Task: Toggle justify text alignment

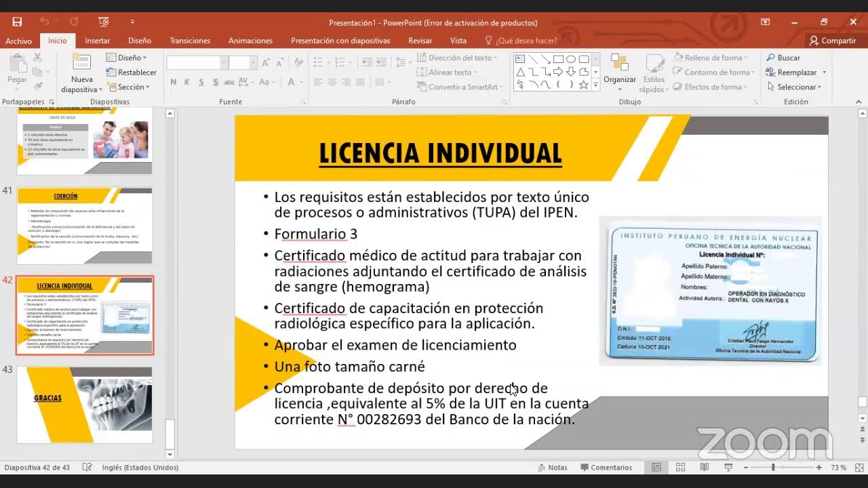Action: [361, 82]
